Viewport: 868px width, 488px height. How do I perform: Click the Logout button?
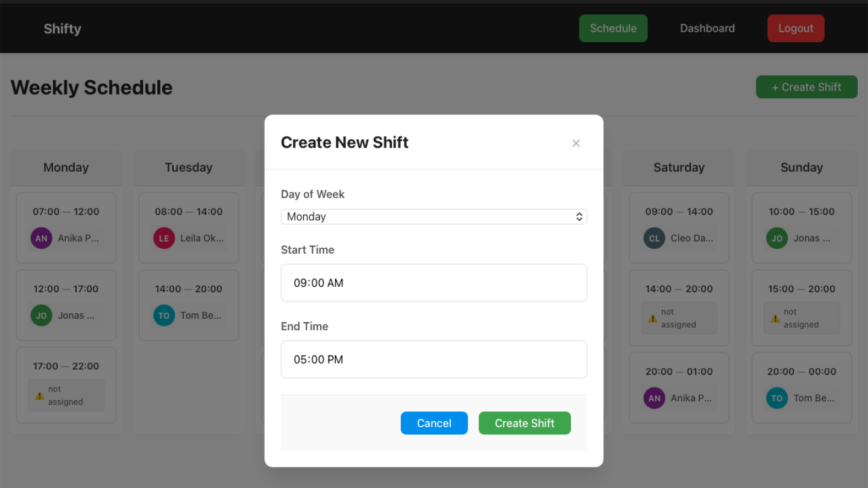click(x=796, y=28)
